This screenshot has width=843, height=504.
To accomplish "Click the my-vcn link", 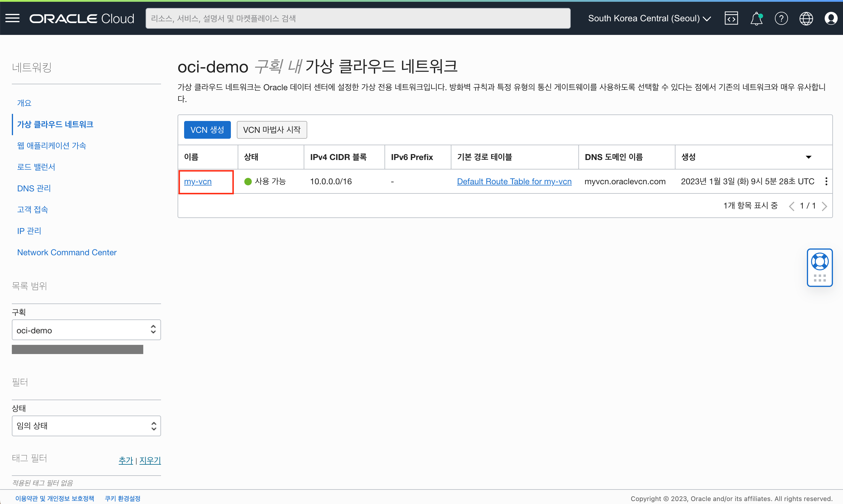I will tap(198, 181).
